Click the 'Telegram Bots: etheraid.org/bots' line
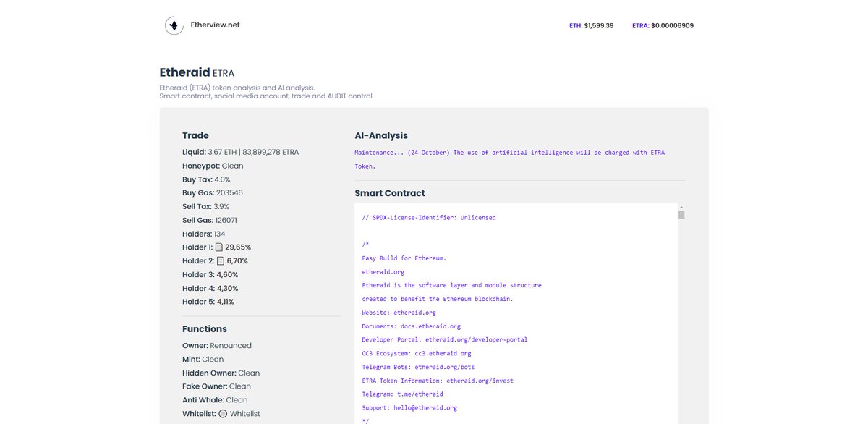Viewport: 868px width, 424px height. (x=419, y=367)
